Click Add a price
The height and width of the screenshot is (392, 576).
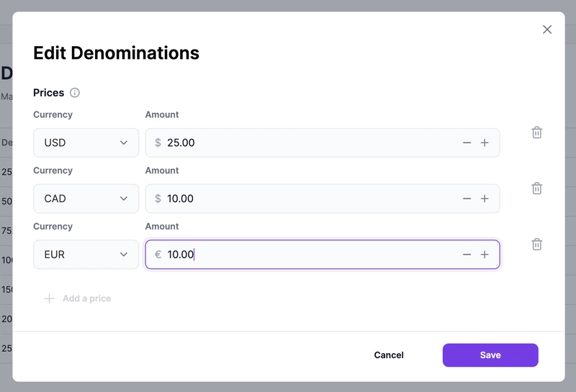tap(78, 298)
